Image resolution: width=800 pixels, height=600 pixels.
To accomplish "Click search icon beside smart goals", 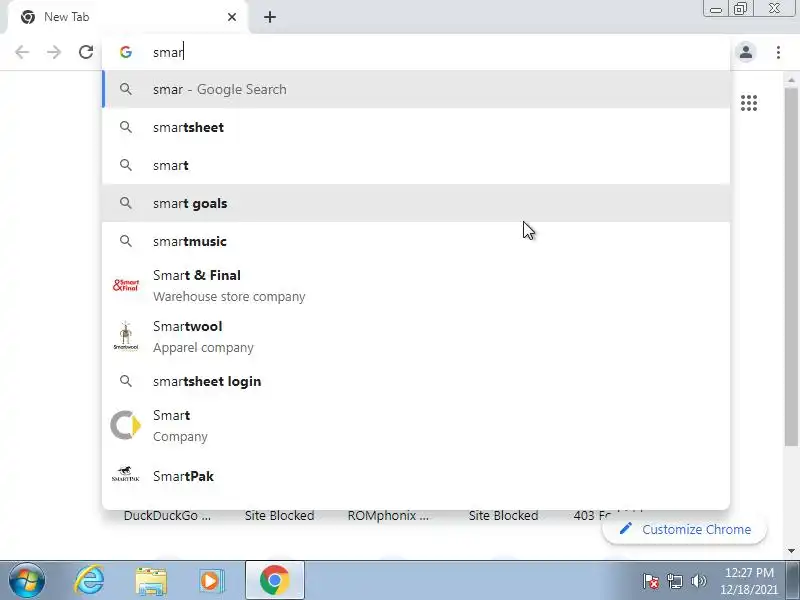I will point(126,203).
